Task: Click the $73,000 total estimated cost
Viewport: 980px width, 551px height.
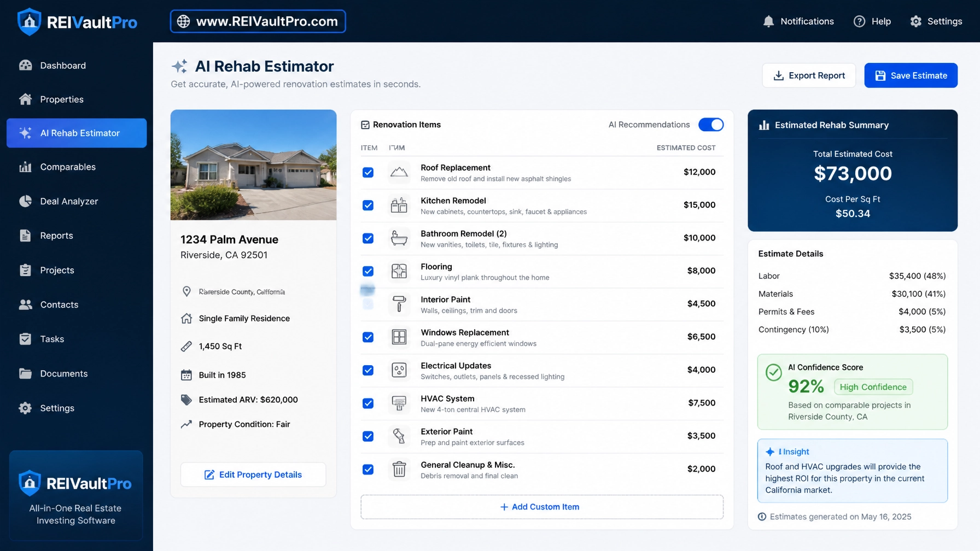Action: (x=853, y=173)
